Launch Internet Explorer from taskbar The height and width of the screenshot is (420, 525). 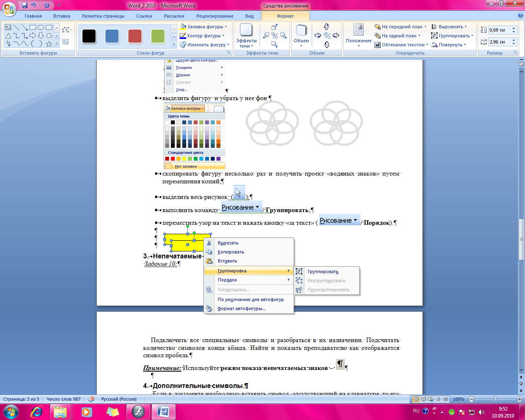(x=37, y=411)
